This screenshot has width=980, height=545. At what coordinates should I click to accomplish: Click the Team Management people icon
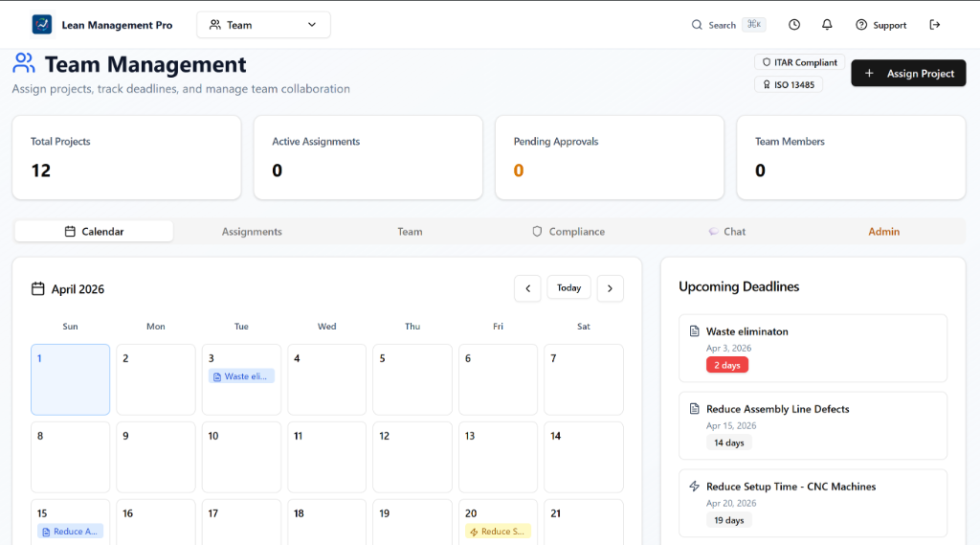tap(24, 63)
